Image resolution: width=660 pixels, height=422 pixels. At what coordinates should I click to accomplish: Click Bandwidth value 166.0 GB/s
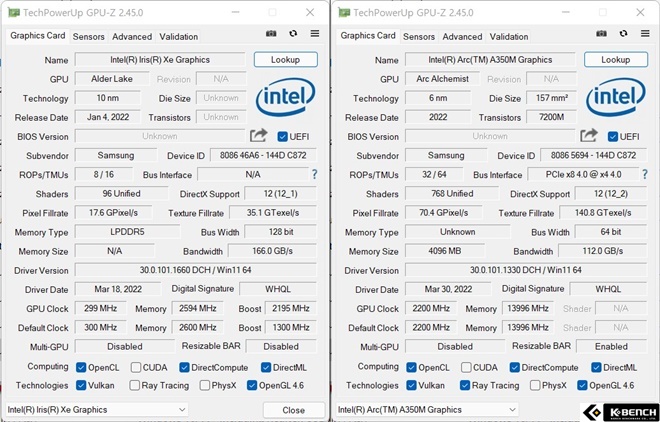point(272,251)
